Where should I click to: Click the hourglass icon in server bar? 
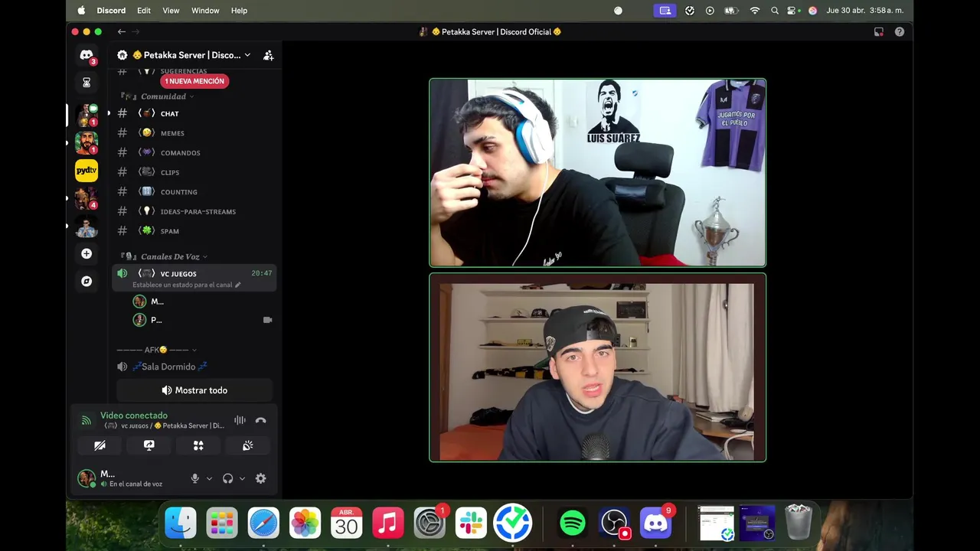pos(87,82)
